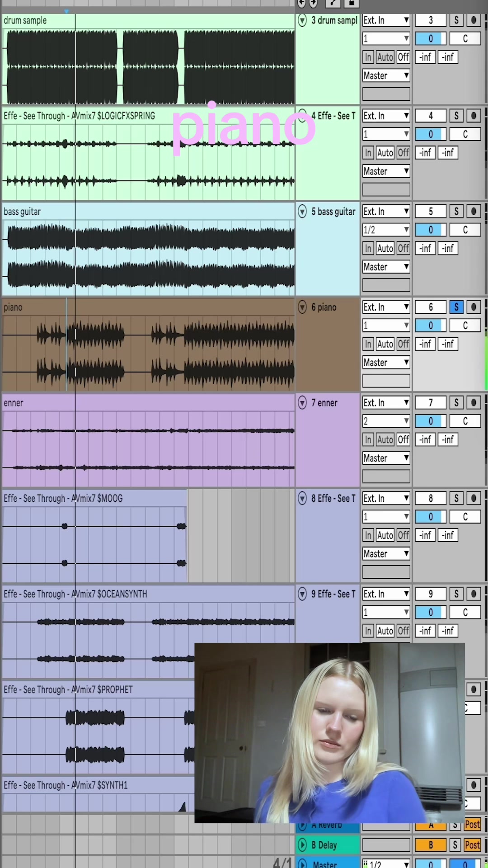
Task: Collapse the 3 drum sampl track
Action: click(303, 20)
